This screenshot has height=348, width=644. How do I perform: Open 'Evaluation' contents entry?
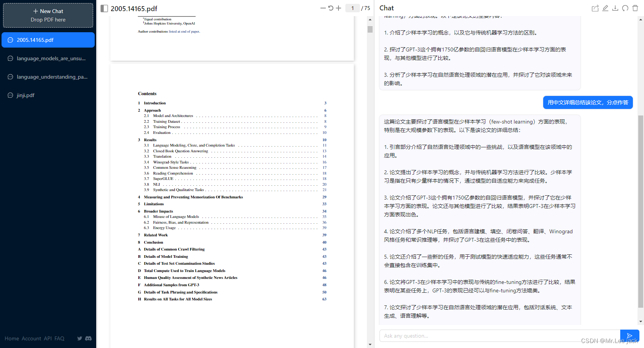[x=162, y=133]
